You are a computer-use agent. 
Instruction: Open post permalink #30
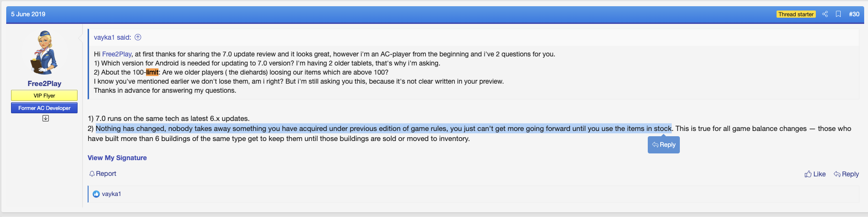(x=854, y=14)
